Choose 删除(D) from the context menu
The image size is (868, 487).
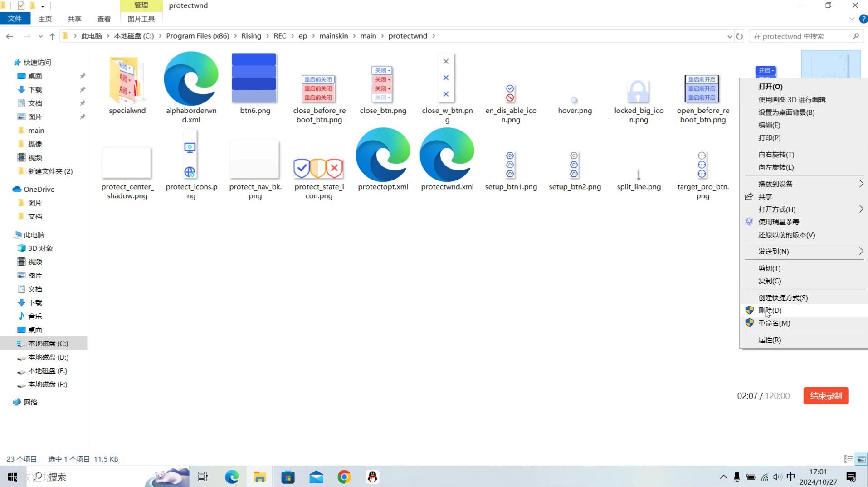click(804, 311)
